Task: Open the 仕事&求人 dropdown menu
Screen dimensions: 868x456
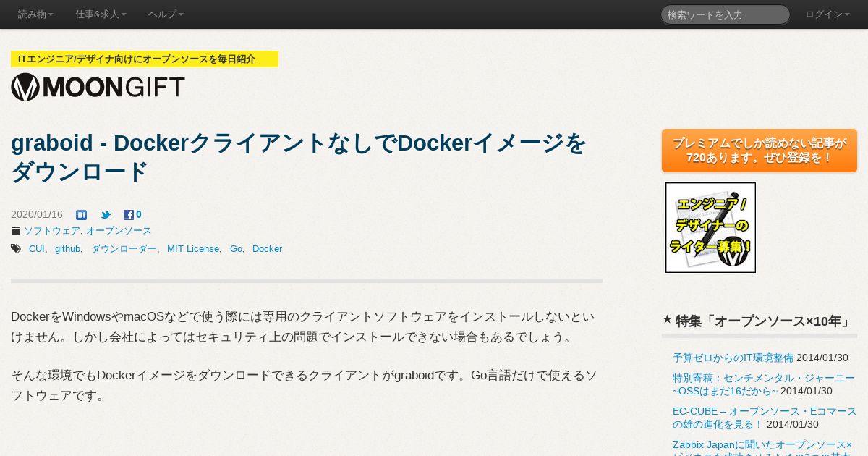Action: pyautogui.click(x=101, y=14)
